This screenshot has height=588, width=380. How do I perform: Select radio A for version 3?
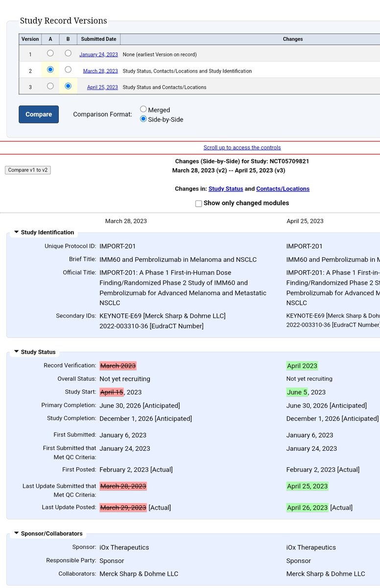(50, 86)
